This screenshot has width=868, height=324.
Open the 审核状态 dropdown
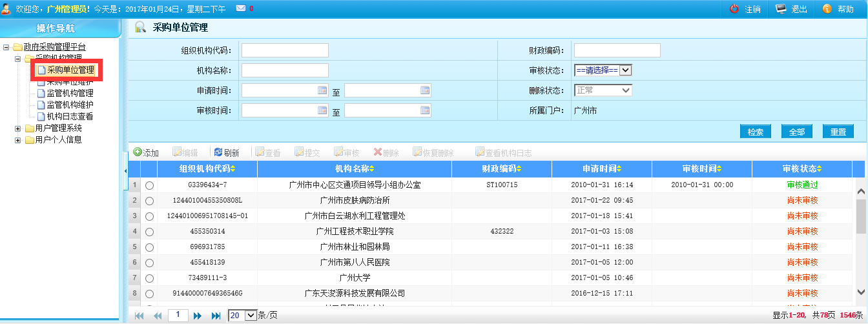click(x=625, y=70)
